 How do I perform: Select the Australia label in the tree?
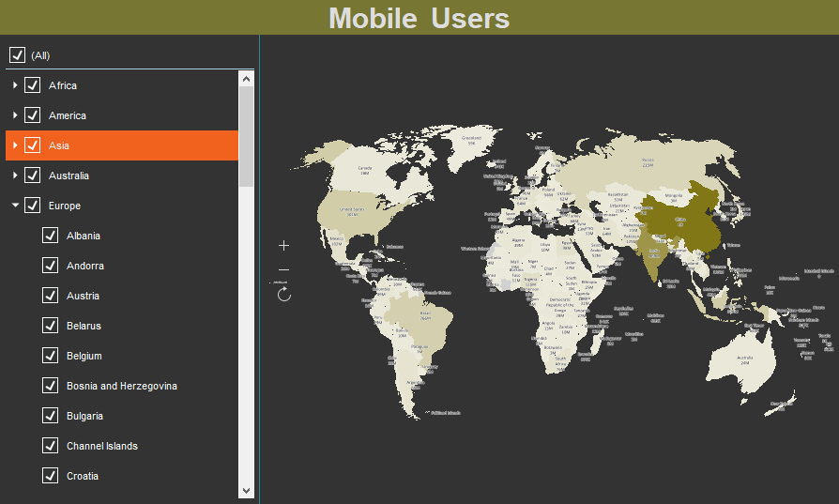pos(69,176)
